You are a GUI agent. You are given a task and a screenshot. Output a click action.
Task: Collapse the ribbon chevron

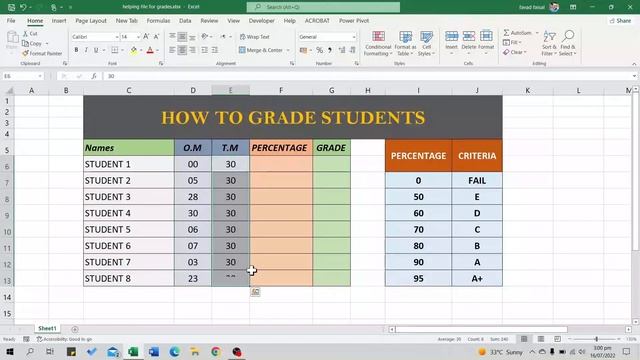(x=634, y=64)
